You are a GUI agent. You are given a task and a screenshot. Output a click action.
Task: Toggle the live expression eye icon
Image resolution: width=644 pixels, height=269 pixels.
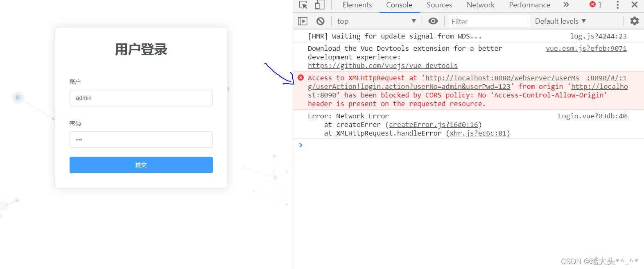point(433,21)
